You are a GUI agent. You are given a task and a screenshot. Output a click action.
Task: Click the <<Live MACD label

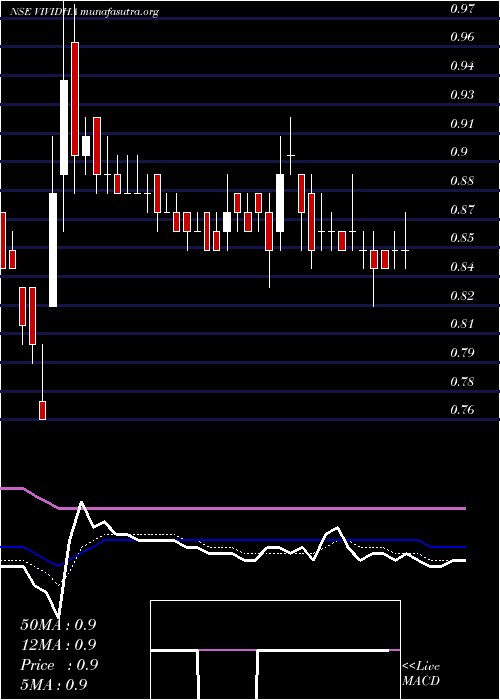click(x=421, y=674)
